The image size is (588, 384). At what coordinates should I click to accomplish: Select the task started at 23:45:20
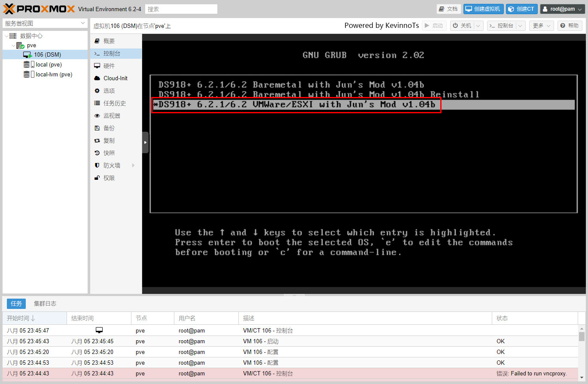(290, 352)
